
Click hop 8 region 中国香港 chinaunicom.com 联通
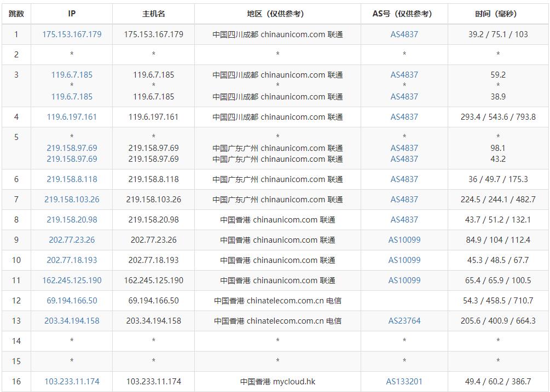click(x=277, y=220)
